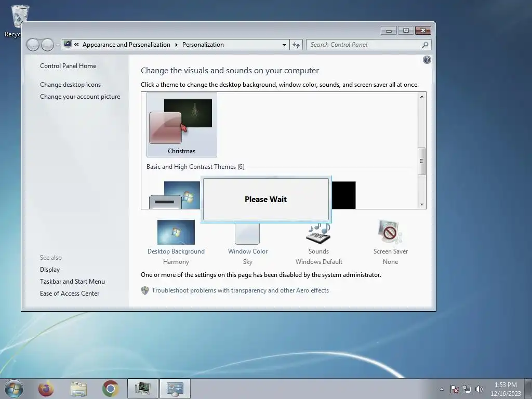Open Windows Explorer from the taskbar
This screenshot has width=532, height=399.
click(x=78, y=389)
